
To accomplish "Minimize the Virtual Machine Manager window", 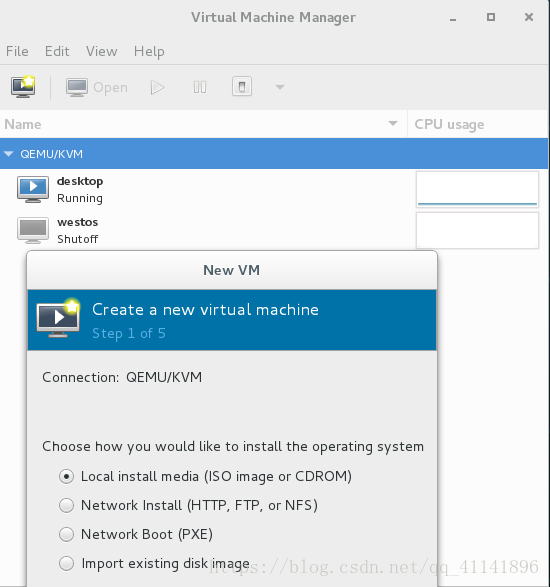I will pyautogui.click(x=453, y=18).
